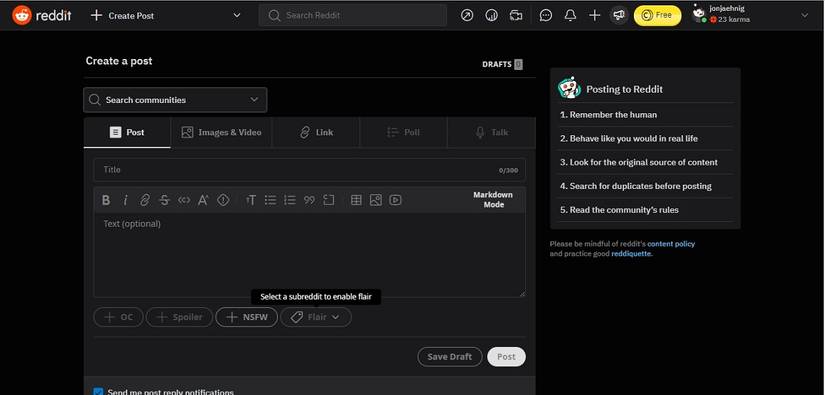This screenshot has width=825, height=395.
Task: Toggle bold formatting
Action: (x=106, y=200)
